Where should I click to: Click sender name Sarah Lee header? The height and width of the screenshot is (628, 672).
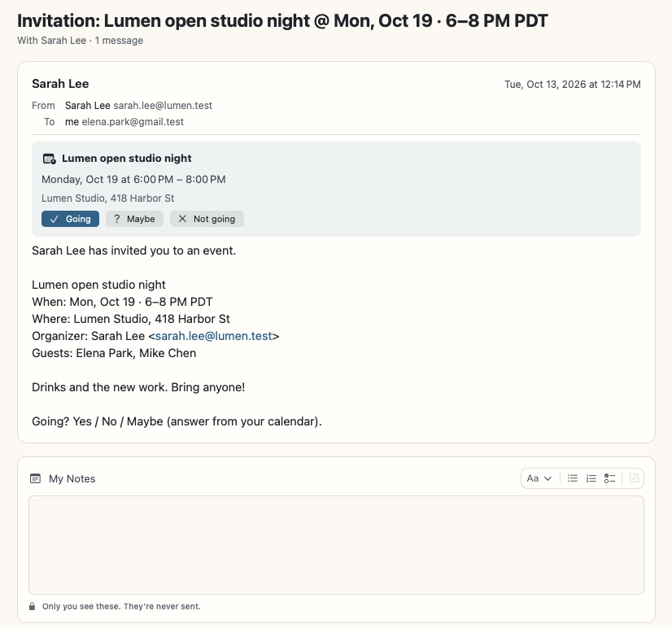(x=60, y=84)
